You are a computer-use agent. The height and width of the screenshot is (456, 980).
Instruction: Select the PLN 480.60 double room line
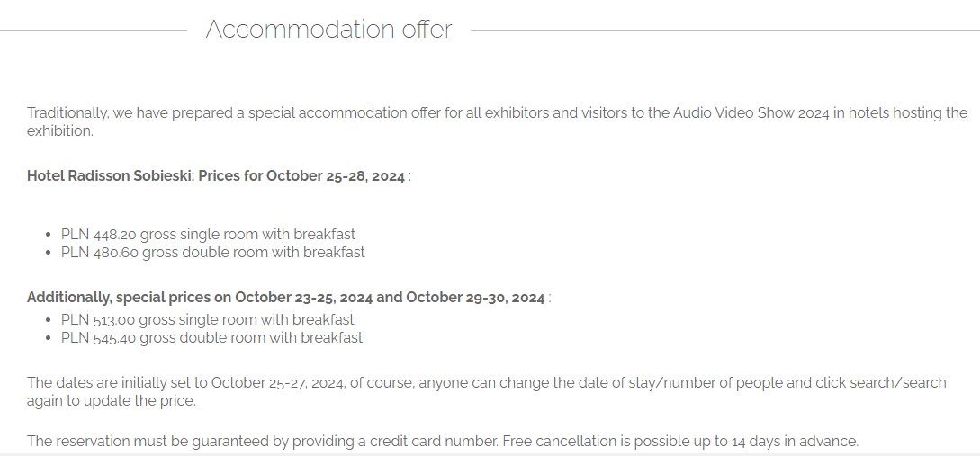pyautogui.click(x=212, y=253)
